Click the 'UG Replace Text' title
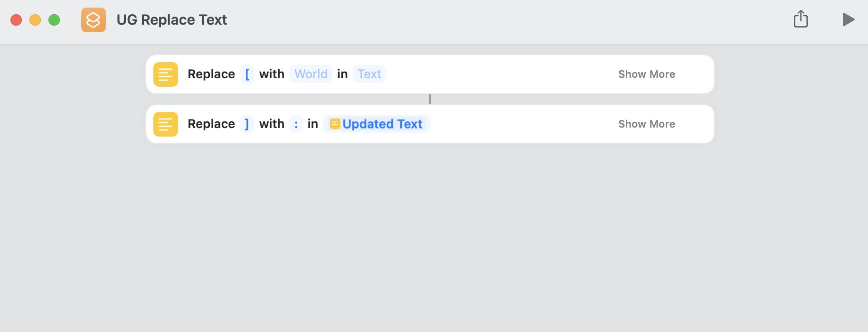 point(171,20)
